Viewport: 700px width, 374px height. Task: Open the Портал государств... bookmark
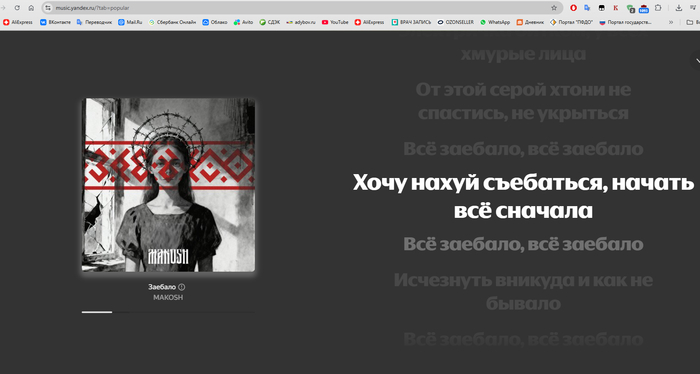tap(625, 22)
